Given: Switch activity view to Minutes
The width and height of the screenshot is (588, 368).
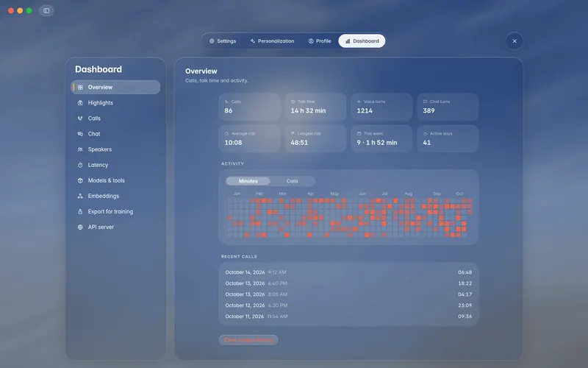Looking at the screenshot, I should coord(248,181).
